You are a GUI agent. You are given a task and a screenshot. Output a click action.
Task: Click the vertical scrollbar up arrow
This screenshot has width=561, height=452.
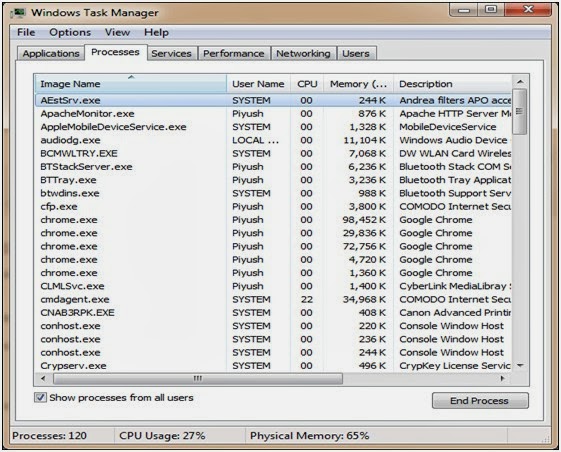click(520, 82)
